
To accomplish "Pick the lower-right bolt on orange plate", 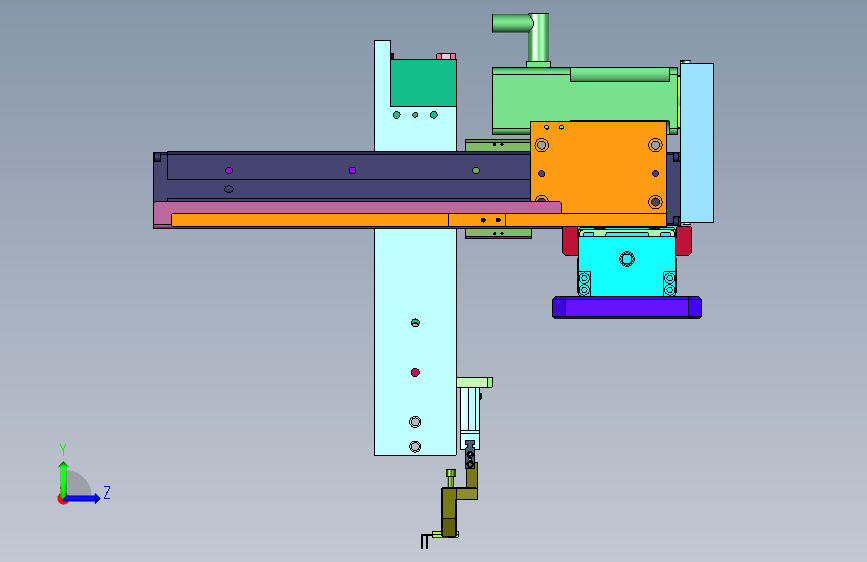I will tap(655, 202).
